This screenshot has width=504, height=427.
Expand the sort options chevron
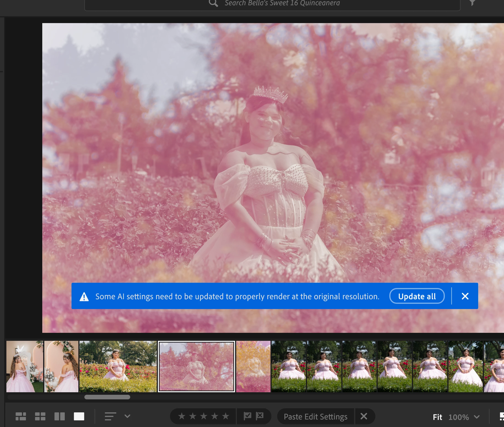(x=127, y=416)
